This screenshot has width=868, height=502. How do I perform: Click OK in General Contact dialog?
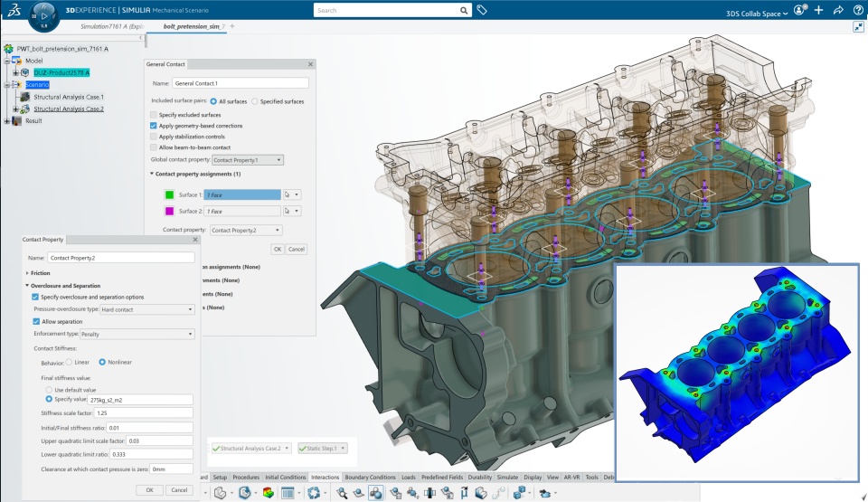pos(278,250)
